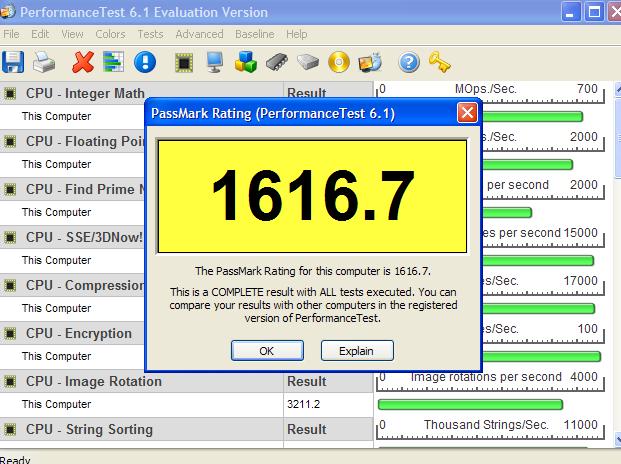The height and width of the screenshot is (464, 621).
Task: Click the chip icon beside CPU - Image Rotation
Action: (10, 382)
